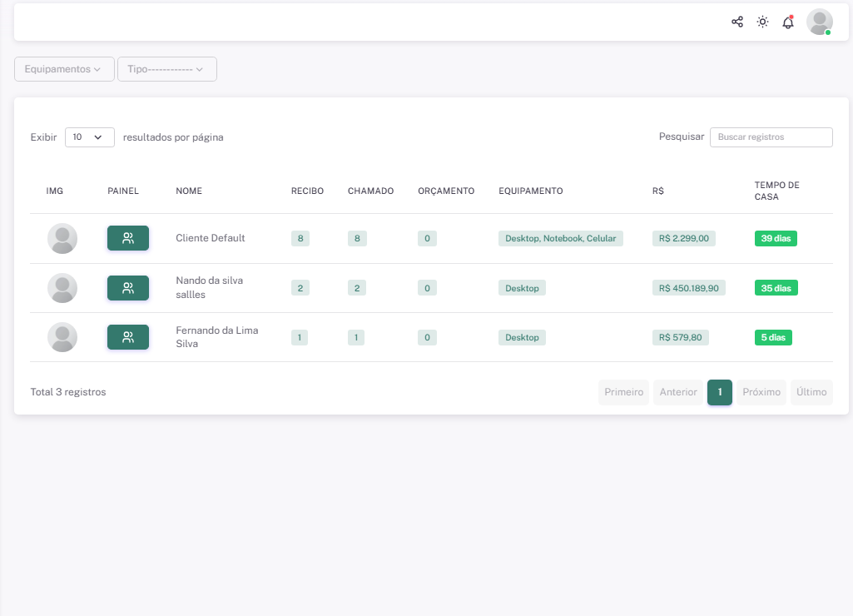
Task: Click the 5 dias badge
Action: coord(773,337)
